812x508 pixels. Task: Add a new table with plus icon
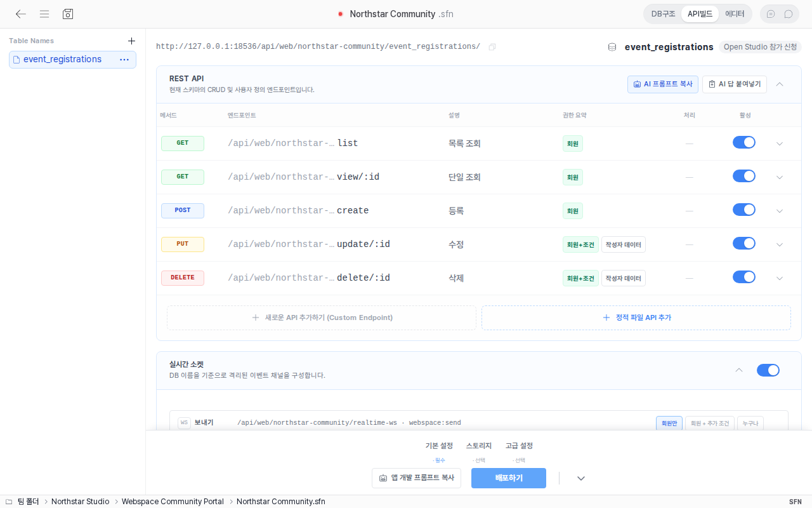tap(131, 41)
